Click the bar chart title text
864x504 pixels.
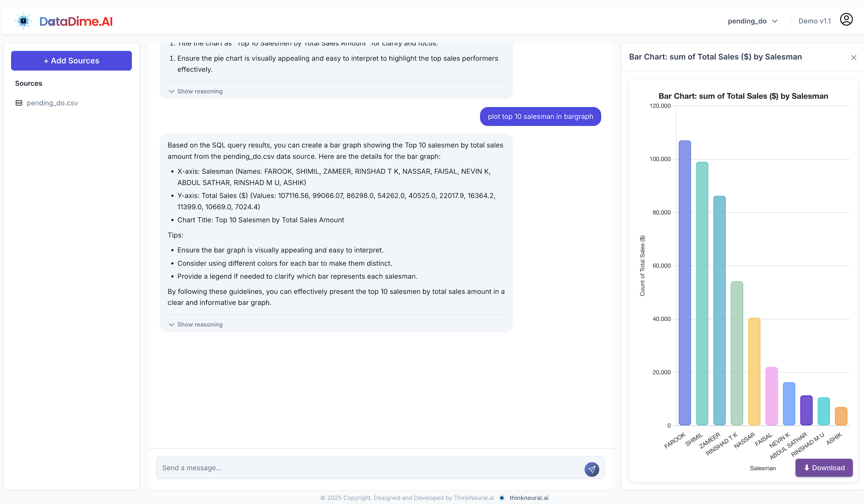click(743, 96)
